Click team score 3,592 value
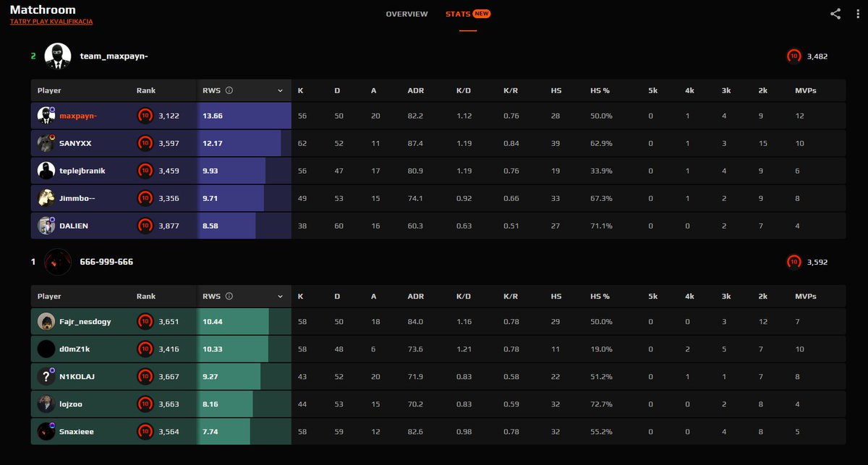868x465 pixels. coord(817,261)
